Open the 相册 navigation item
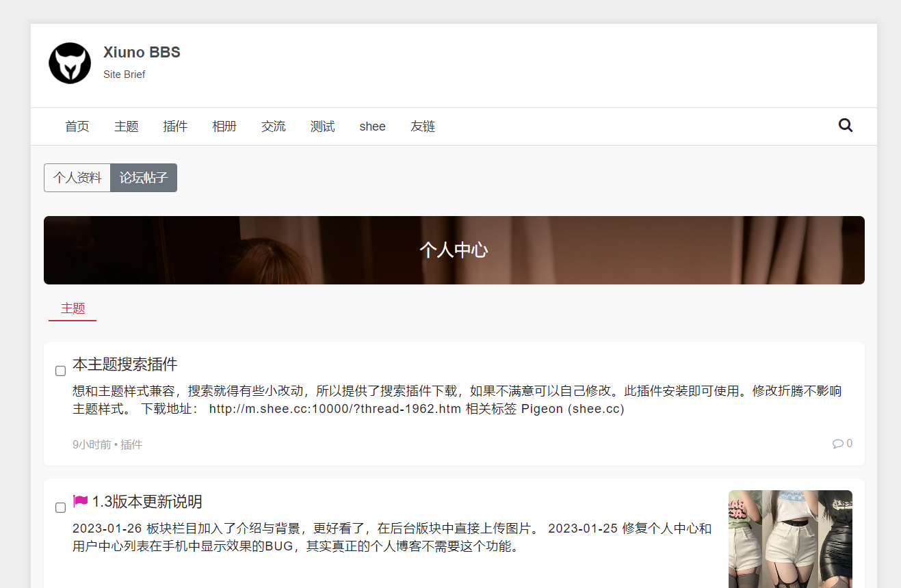The height and width of the screenshot is (588, 901). point(224,126)
